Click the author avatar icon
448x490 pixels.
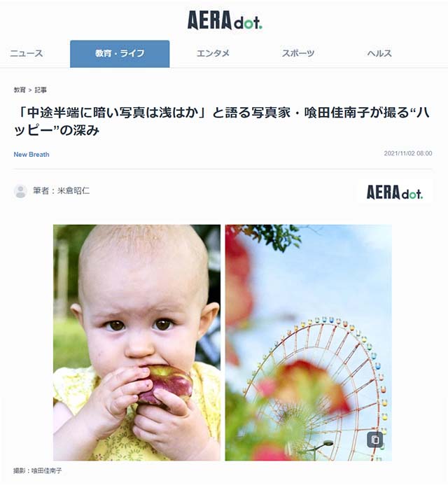coord(20,191)
